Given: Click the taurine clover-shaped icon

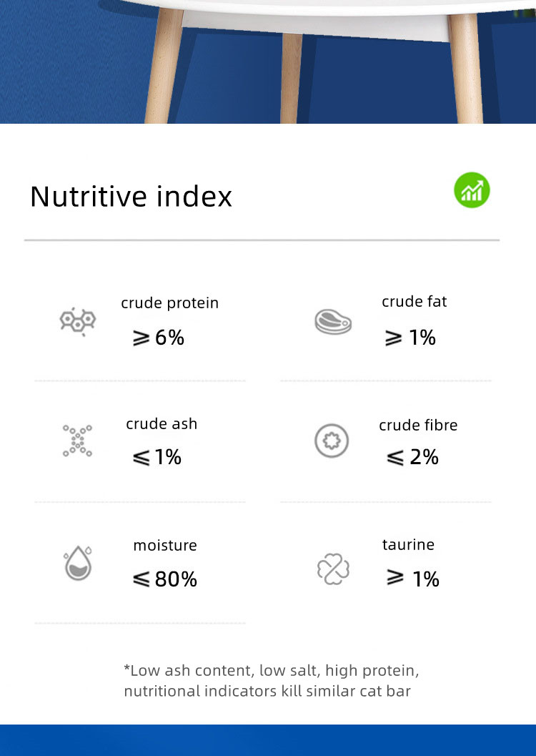Looking at the screenshot, I should click(333, 569).
